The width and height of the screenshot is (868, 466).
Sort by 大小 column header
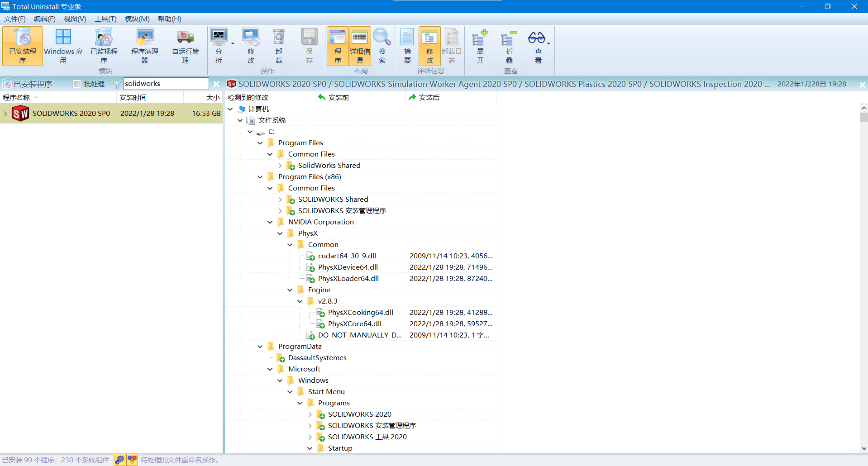pos(203,97)
